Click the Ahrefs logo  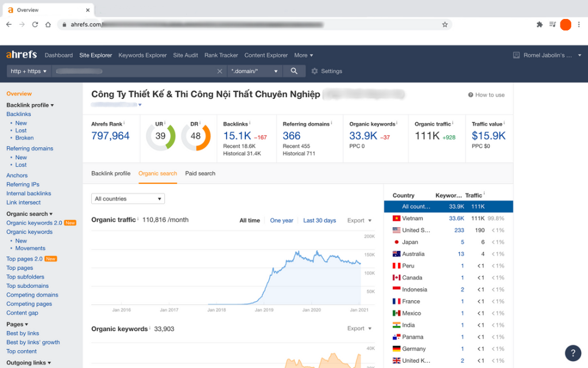(x=21, y=55)
